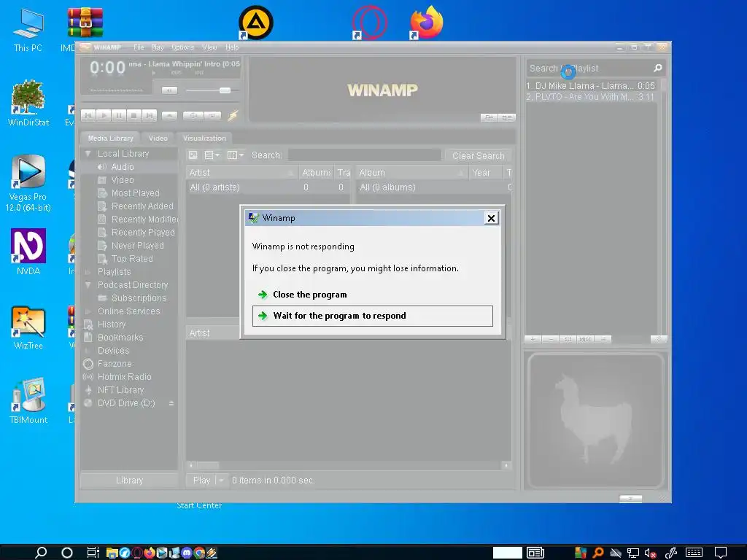Open Windows taskbar search icon
This screenshot has height=560, width=747.
point(41,553)
